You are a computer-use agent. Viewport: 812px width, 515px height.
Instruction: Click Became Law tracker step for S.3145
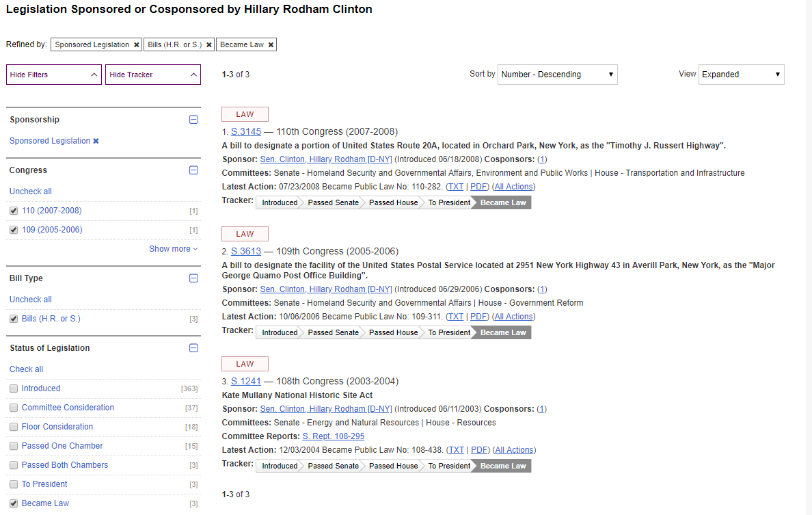[503, 202]
